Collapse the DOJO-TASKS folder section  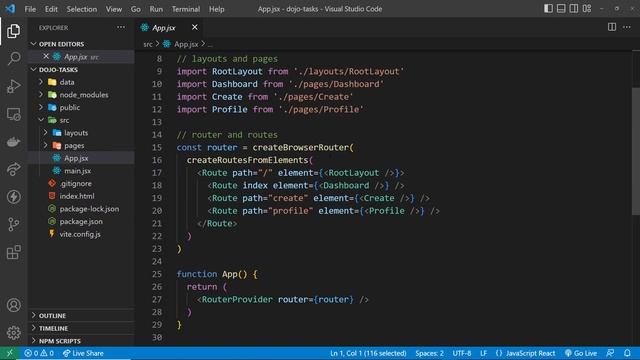[x=33, y=69]
